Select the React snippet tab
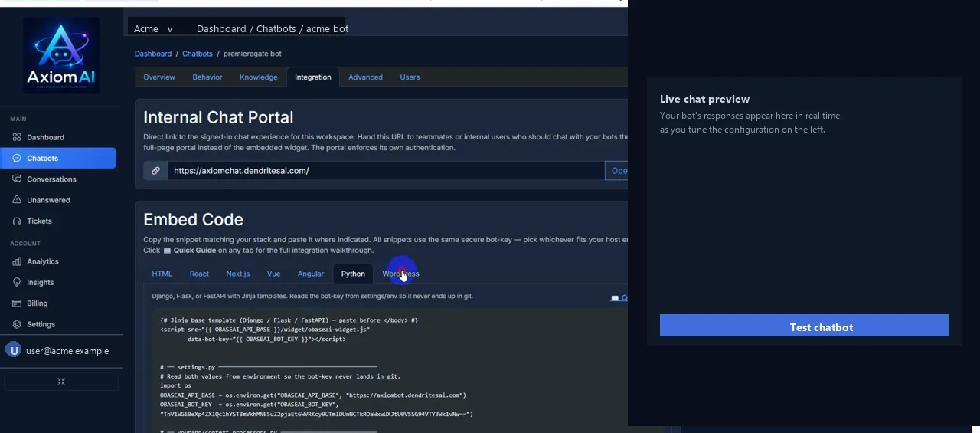The height and width of the screenshot is (433, 980). tap(199, 274)
